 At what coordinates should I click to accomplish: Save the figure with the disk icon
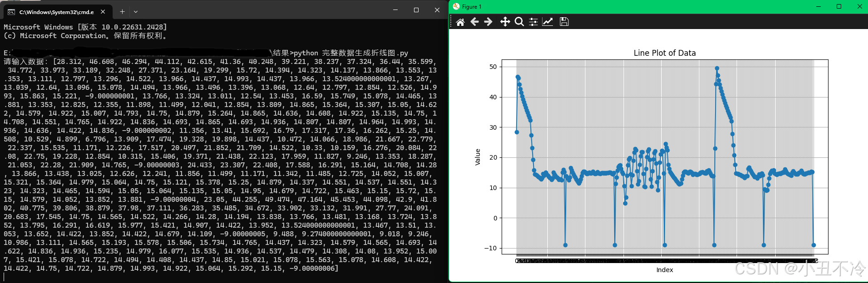[x=564, y=22]
